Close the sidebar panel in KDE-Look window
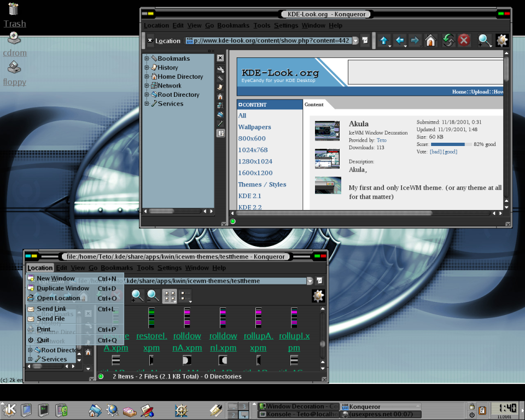 click(x=220, y=58)
